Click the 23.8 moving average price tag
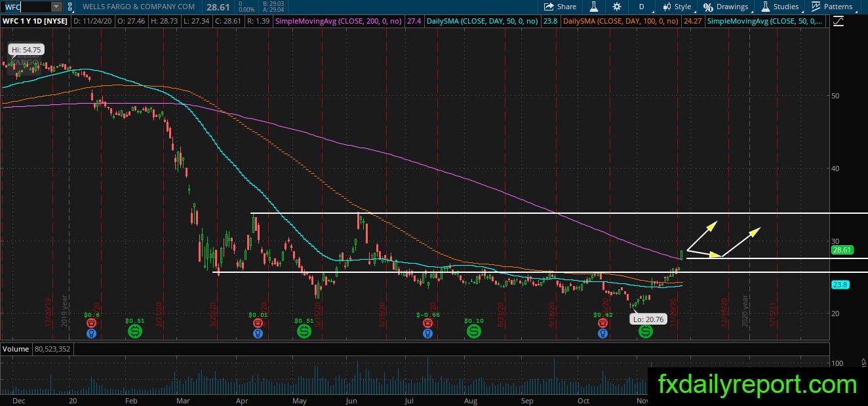 click(840, 285)
